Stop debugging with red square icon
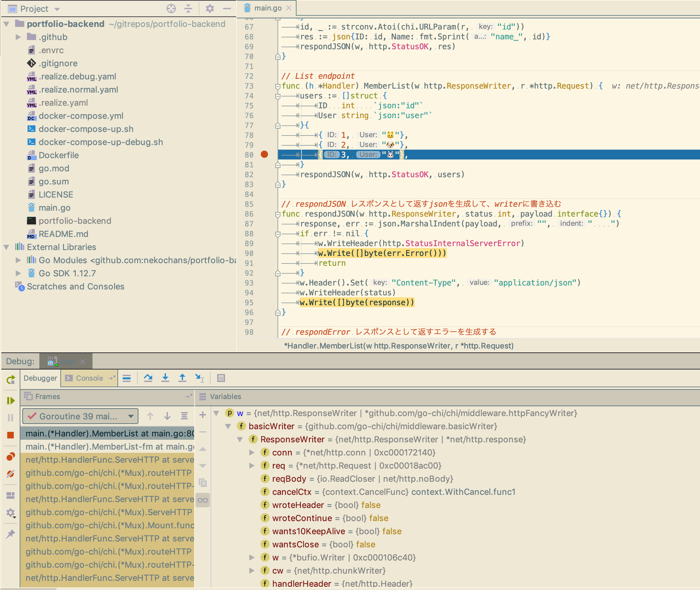Screen dimensions: 700x590 (10, 435)
